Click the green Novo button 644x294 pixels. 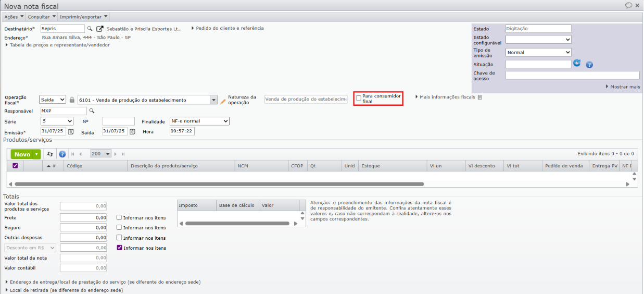pos(22,154)
